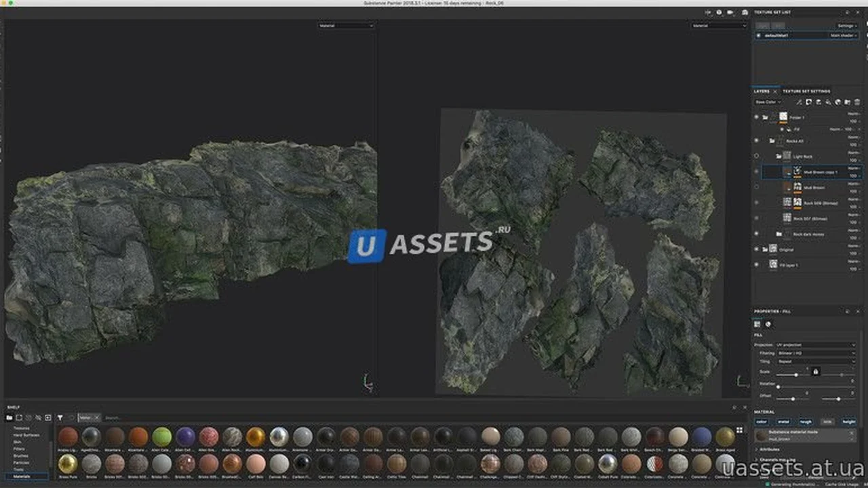Click the add folder icon in Layers toolbar
This screenshot has width=868, height=488.
tap(848, 102)
